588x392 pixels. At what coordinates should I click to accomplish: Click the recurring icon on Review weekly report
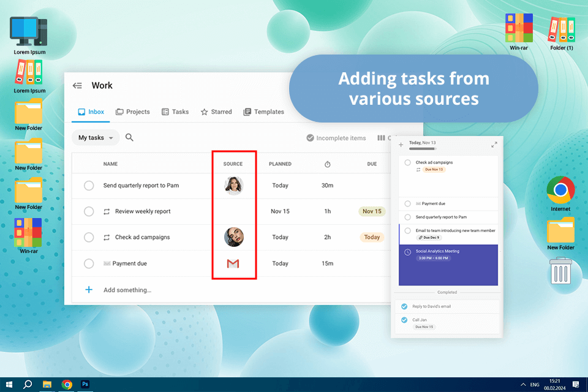107,211
